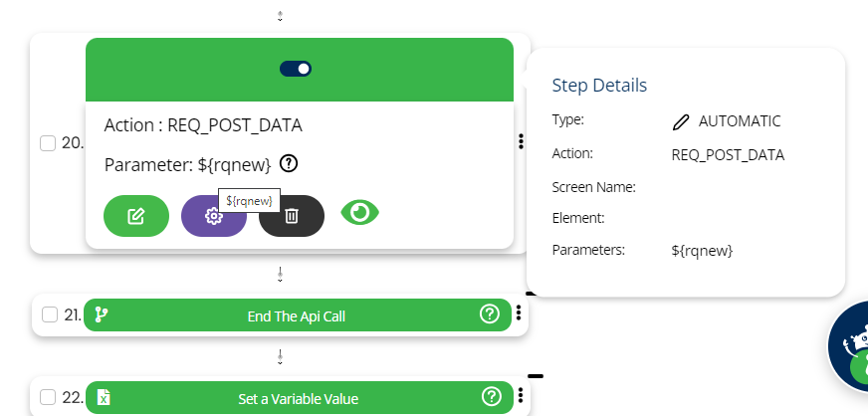This screenshot has height=416, width=868.
Task: Click branch icon on End The Api Call
Action: click(101, 315)
